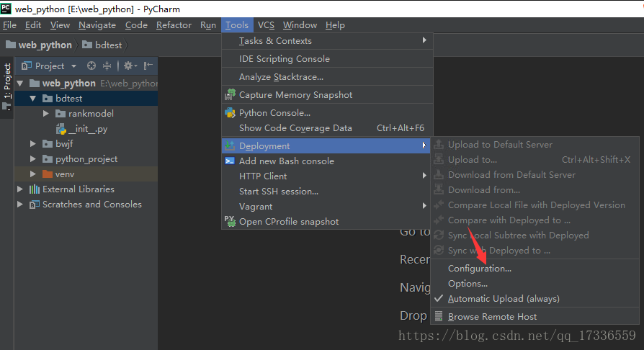
Task: Click the Browse Remote Host icon
Action: click(439, 317)
